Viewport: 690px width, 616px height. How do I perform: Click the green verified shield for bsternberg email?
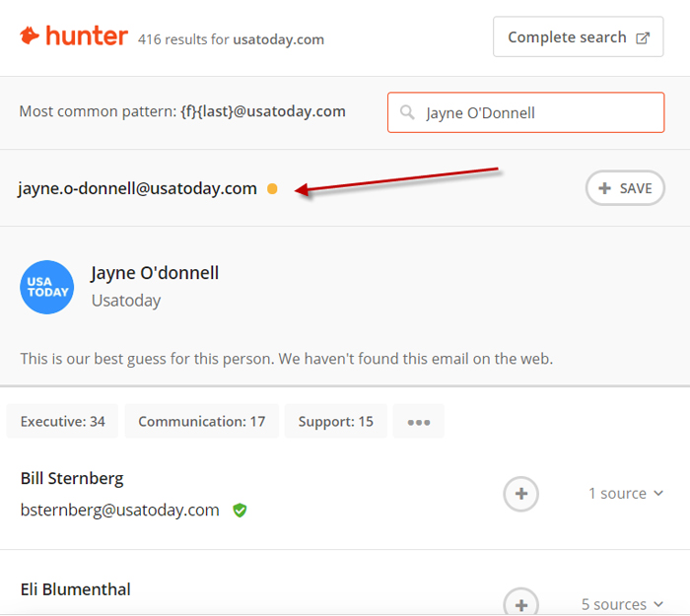point(240,511)
